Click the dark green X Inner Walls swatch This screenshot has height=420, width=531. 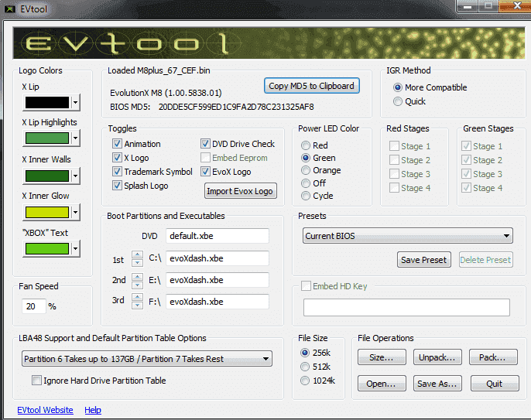pyautogui.click(x=47, y=176)
